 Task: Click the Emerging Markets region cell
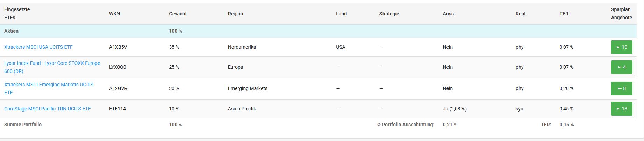click(x=248, y=88)
